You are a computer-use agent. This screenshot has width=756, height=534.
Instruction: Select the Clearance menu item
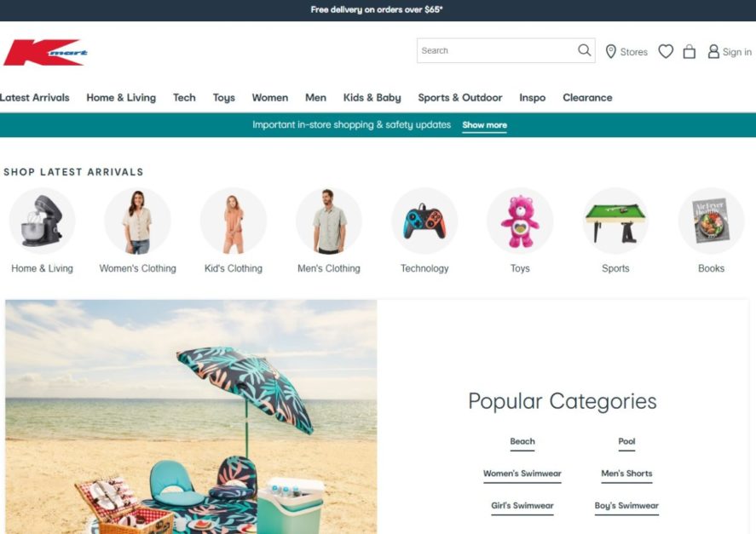tap(587, 97)
